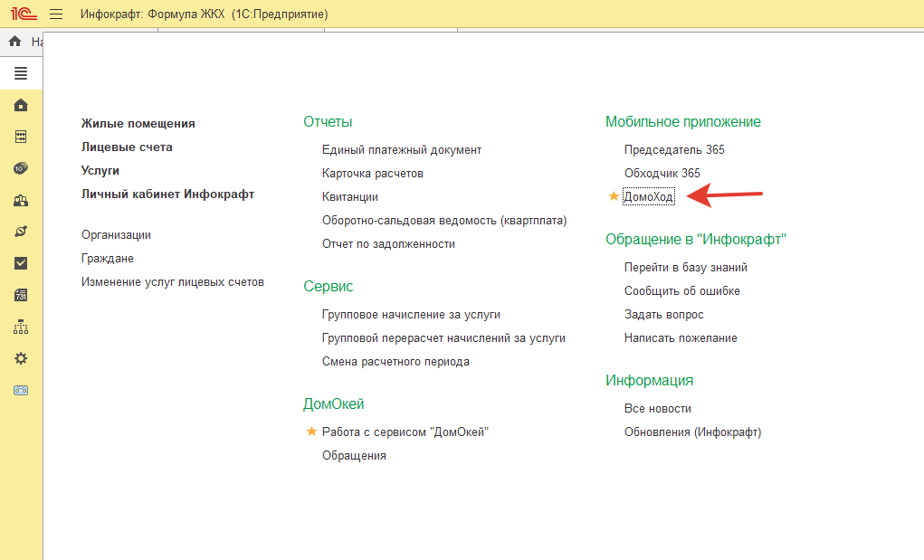The width and height of the screenshot is (924, 560).
Task: Launch Смена расчетного периода
Action: point(395,361)
